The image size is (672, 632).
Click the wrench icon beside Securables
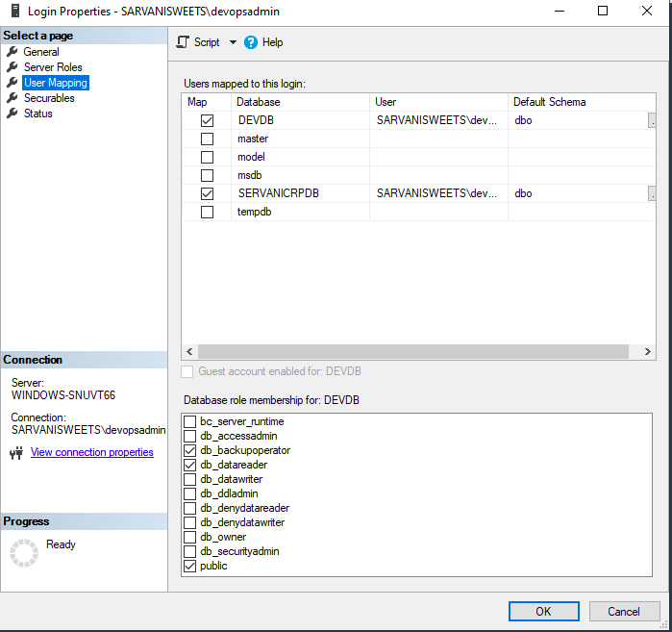[12, 98]
